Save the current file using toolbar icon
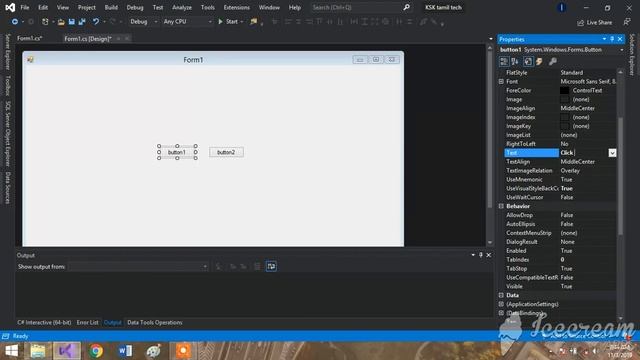The image size is (640, 360). [x=71, y=22]
